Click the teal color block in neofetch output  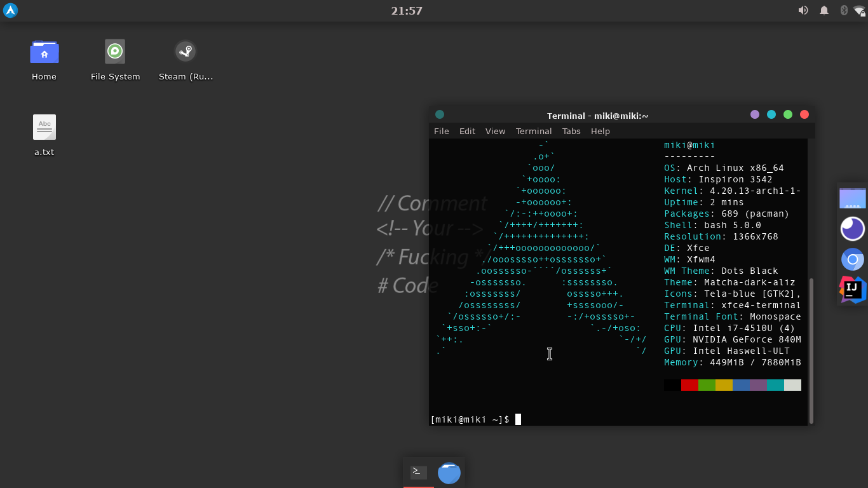tap(775, 385)
